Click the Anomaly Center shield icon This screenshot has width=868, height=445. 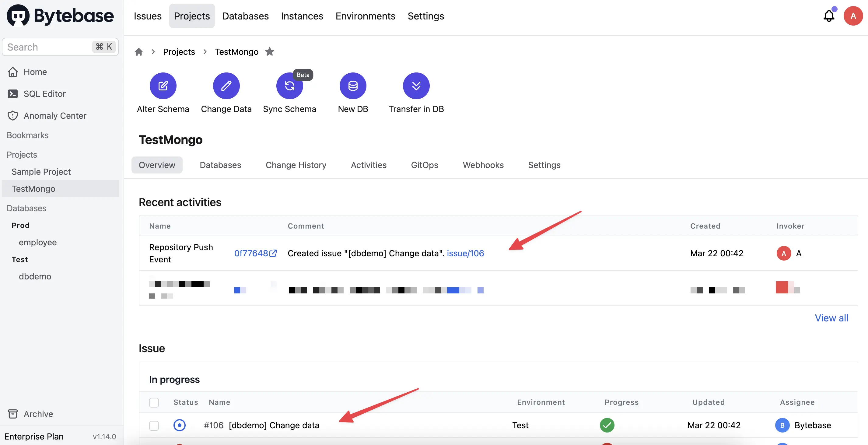(x=13, y=116)
